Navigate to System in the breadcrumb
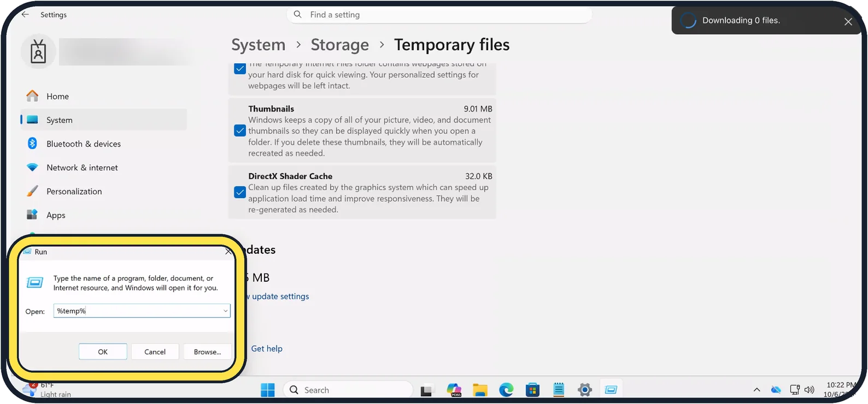Image resolution: width=868 pixels, height=404 pixels. 258,45
